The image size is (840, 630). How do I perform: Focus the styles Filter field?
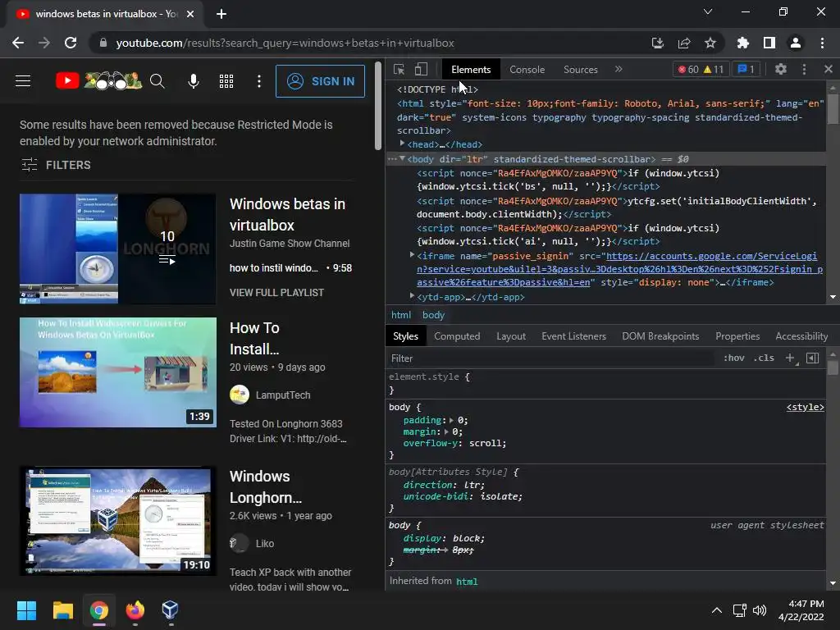coord(550,358)
